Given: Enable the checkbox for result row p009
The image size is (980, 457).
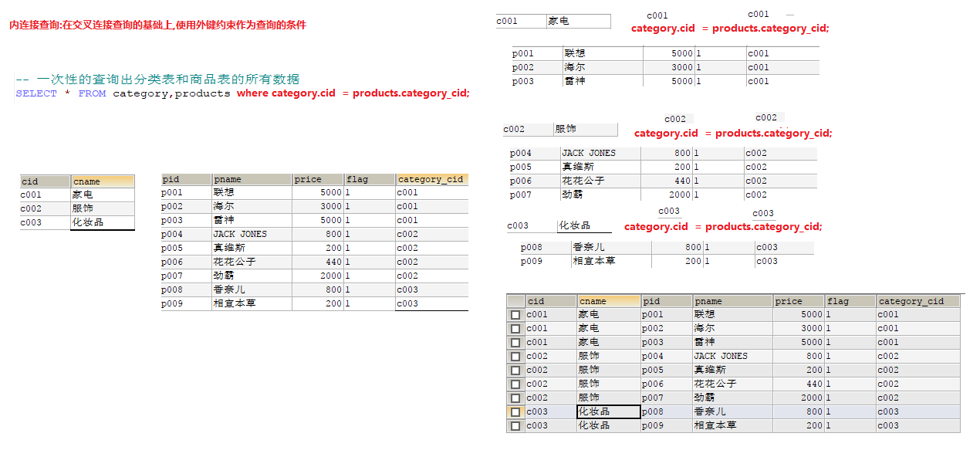Looking at the screenshot, I should click(x=515, y=426).
